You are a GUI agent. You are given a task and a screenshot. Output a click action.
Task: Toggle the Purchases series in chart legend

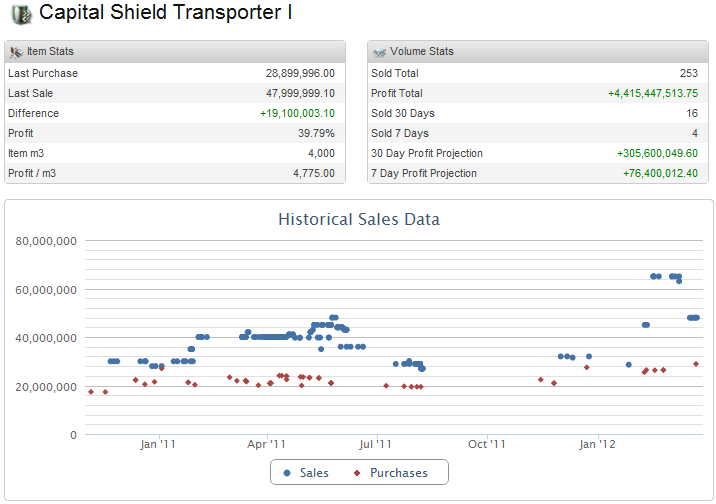click(x=390, y=472)
